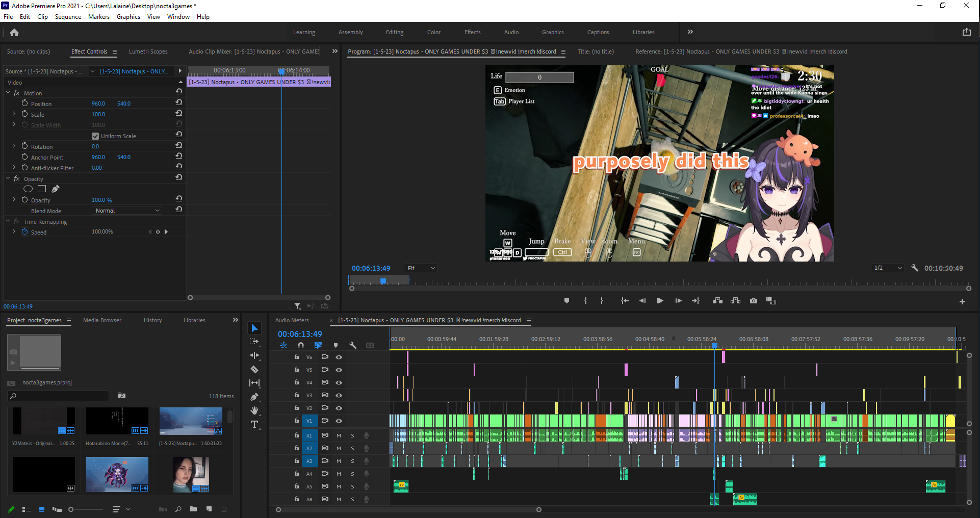The width and height of the screenshot is (980, 518).
Task: Toggle Uniform Scale checkbox
Action: click(x=95, y=136)
